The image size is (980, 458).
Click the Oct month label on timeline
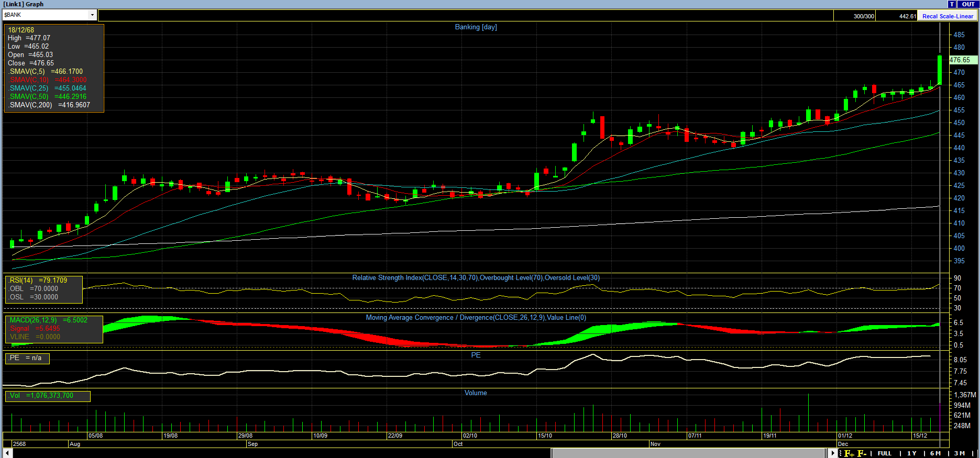click(458, 444)
